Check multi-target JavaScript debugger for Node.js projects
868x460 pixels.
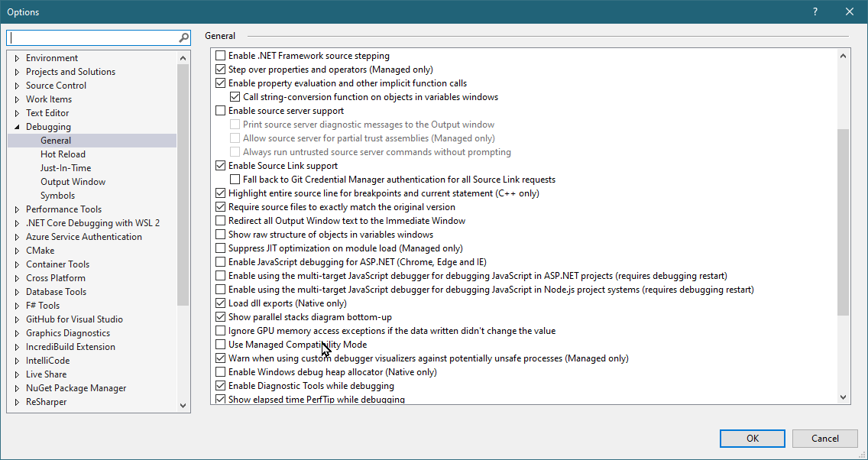click(220, 290)
